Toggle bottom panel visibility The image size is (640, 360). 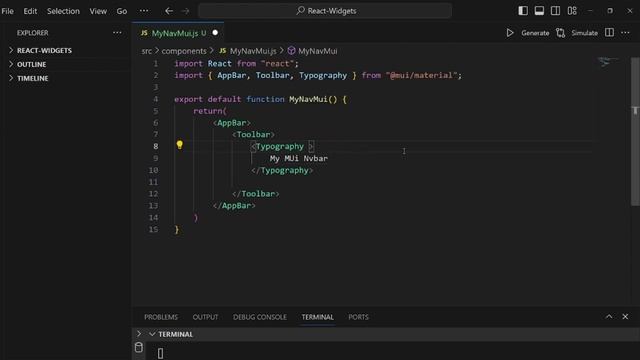coord(539,11)
